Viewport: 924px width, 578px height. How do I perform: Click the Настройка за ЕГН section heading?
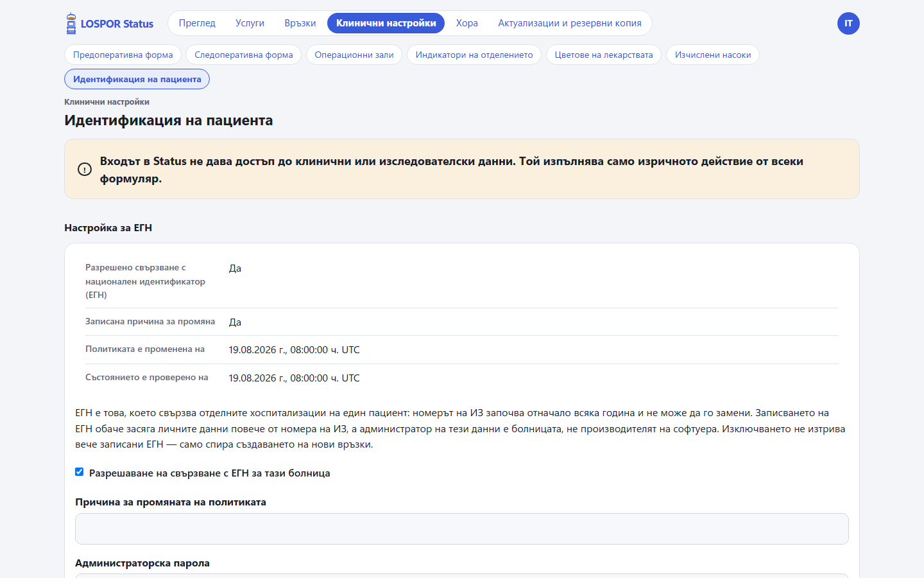tap(108, 228)
